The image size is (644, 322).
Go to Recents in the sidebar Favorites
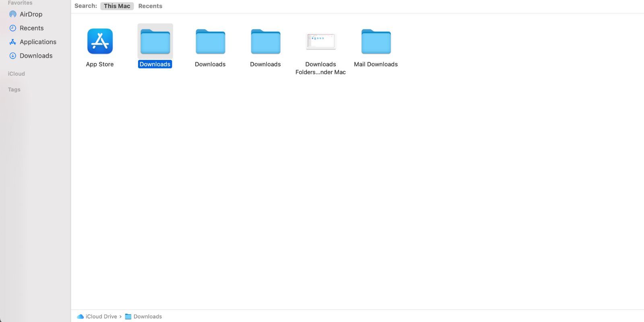pyautogui.click(x=27, y=28)
